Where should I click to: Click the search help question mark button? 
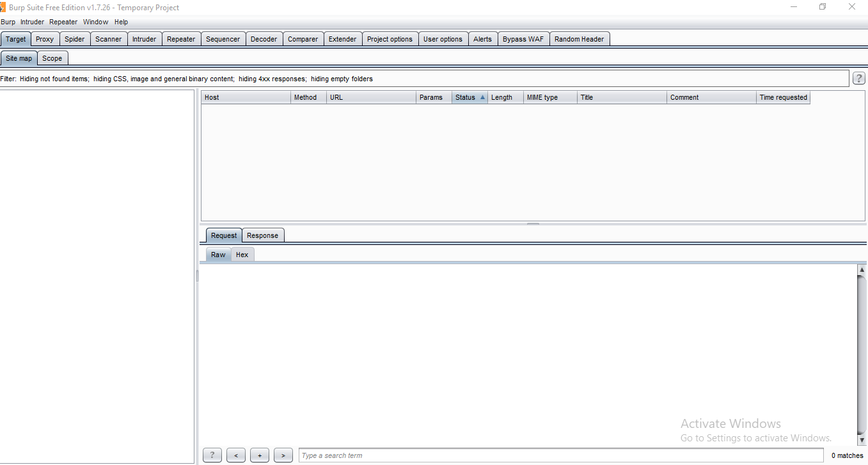[x=212, y=455]
